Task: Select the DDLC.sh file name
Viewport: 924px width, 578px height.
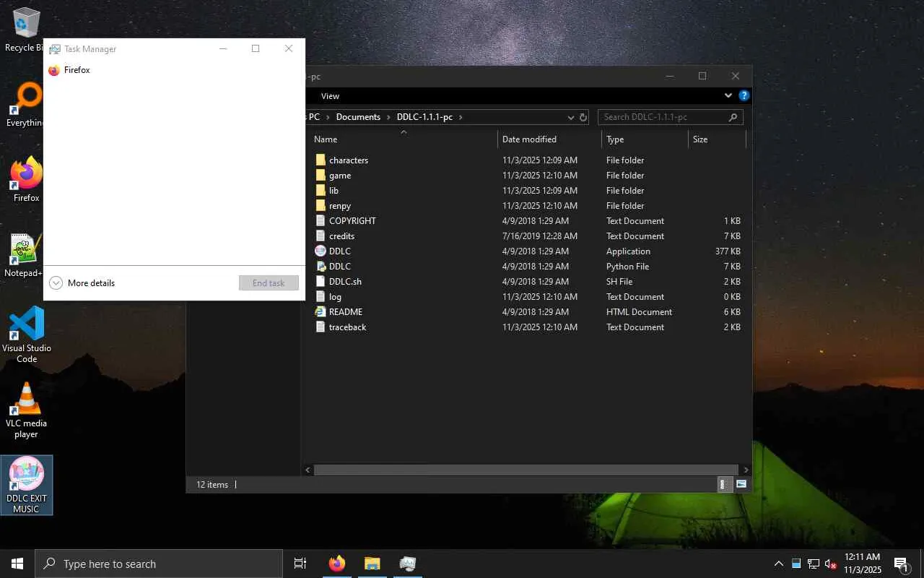Action: (x=345, y=282)
